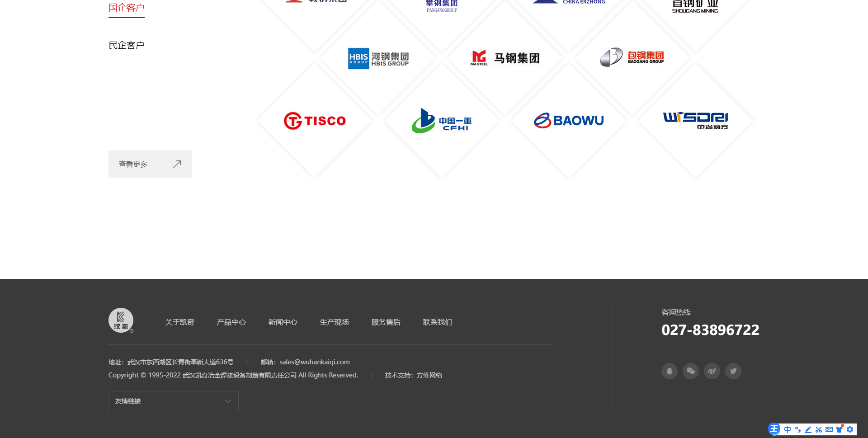Image resolution: width=868 pixels, height=438 pixels.
Task: Open 产品中心 footer menu item
Action: tap(231, 322)
